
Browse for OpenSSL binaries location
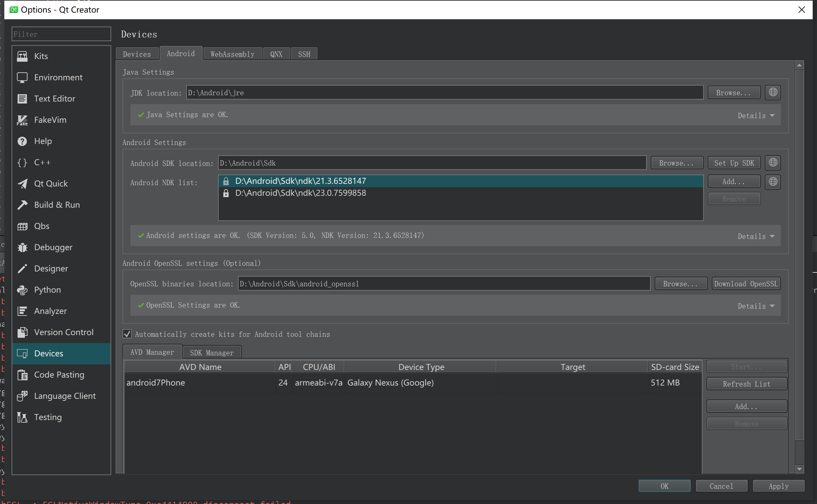[x=681, y=284]
